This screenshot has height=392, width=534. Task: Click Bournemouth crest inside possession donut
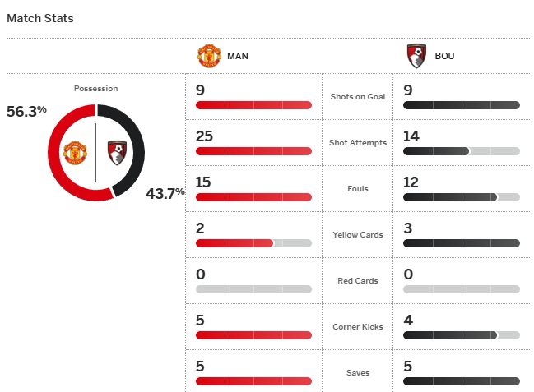(116, 153)
